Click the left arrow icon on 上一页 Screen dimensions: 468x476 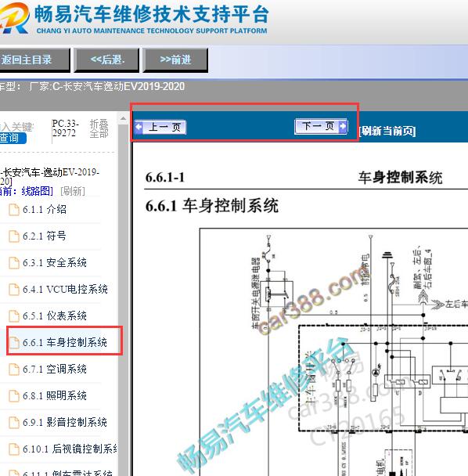139,127
